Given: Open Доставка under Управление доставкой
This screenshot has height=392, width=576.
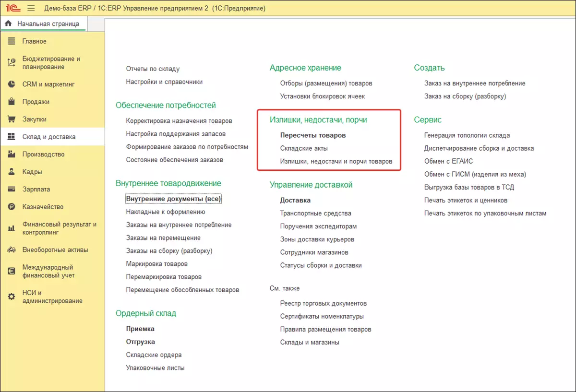Looking at the screenshot, I should pos(295,201).
